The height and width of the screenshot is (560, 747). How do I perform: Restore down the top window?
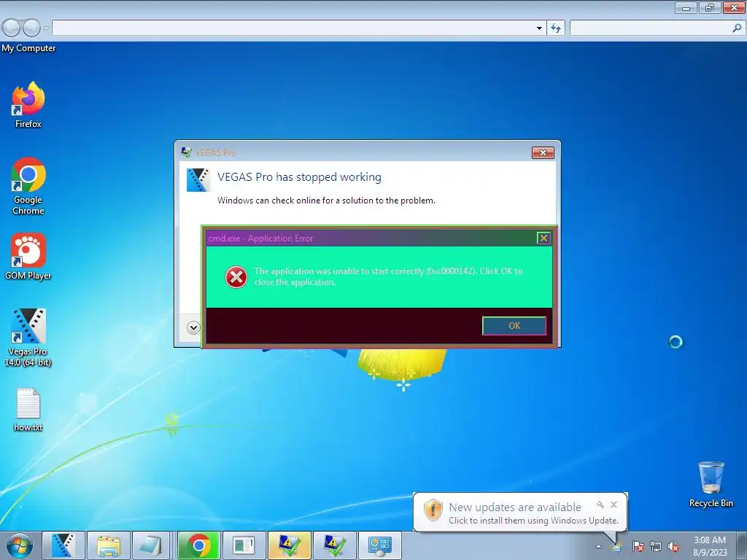[710, 7]
